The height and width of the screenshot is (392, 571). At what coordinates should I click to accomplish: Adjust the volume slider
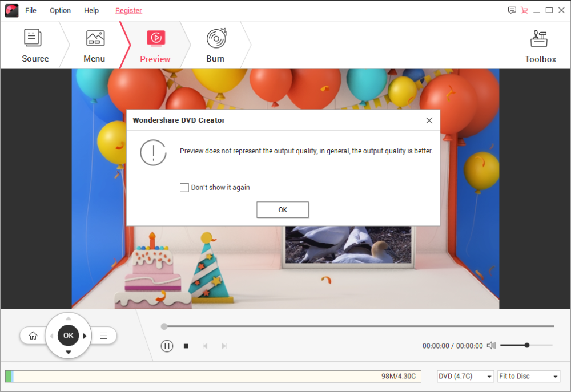(x=526, y=345)
